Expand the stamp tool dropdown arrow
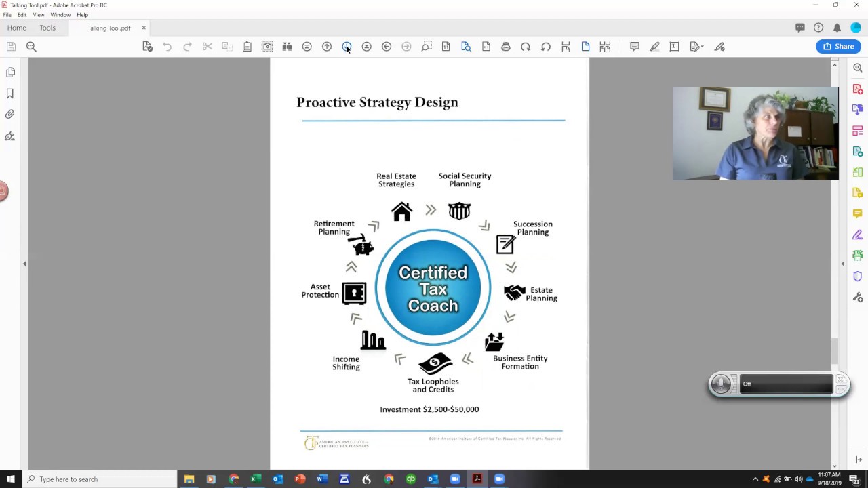This screenshot has height=488, width=868. [702, 47]
